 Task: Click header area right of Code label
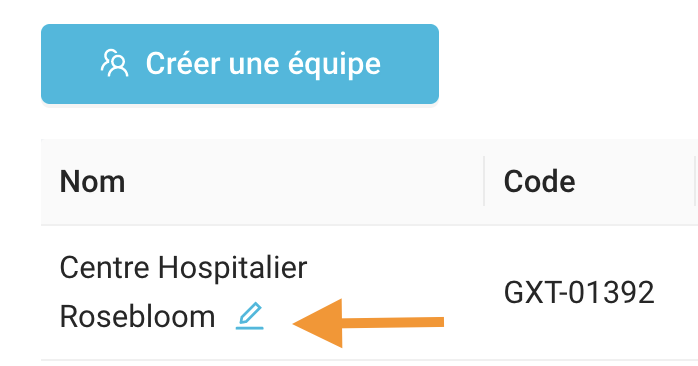[632, 181]
